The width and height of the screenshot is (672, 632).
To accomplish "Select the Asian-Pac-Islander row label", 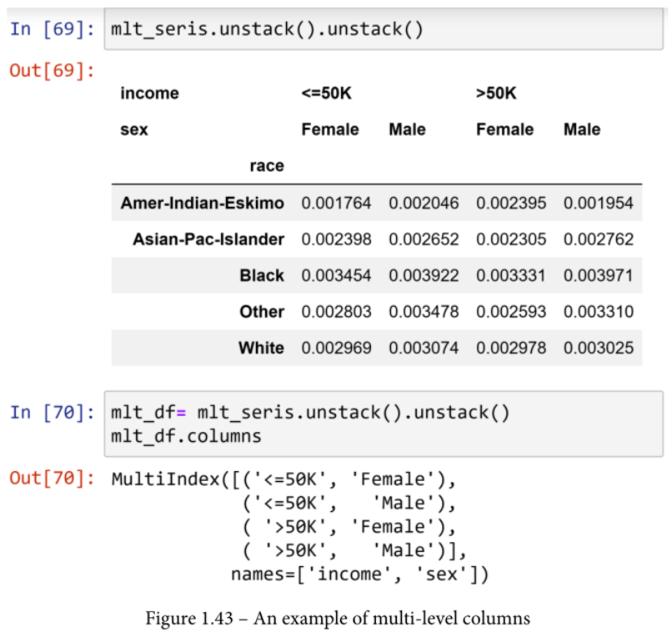I will pyautogui.click(x=208, y=239).
